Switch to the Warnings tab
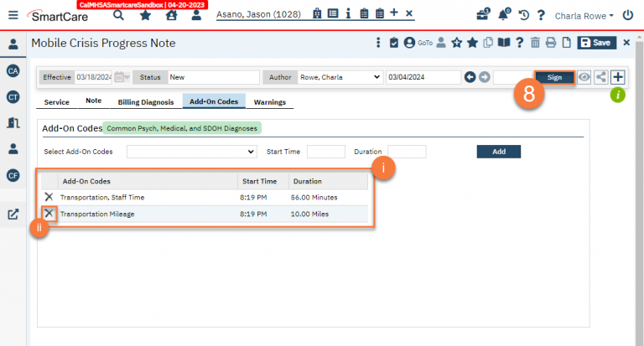644x346 pixels. coord(270,102)
